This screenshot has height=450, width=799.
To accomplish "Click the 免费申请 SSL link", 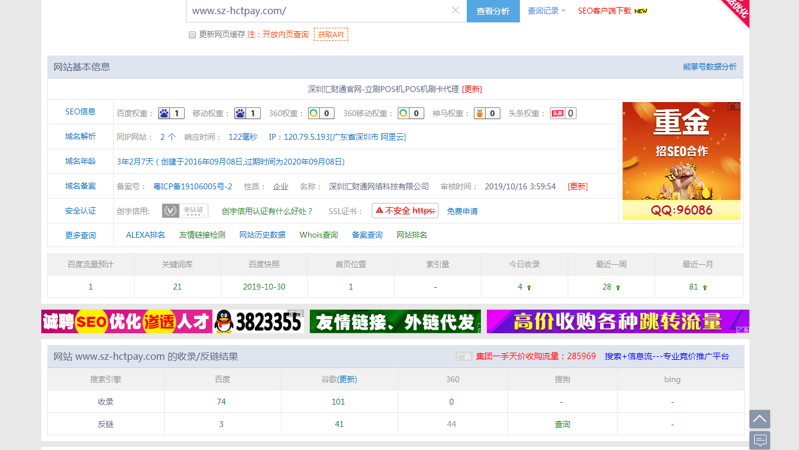I will tap(462, 211).
